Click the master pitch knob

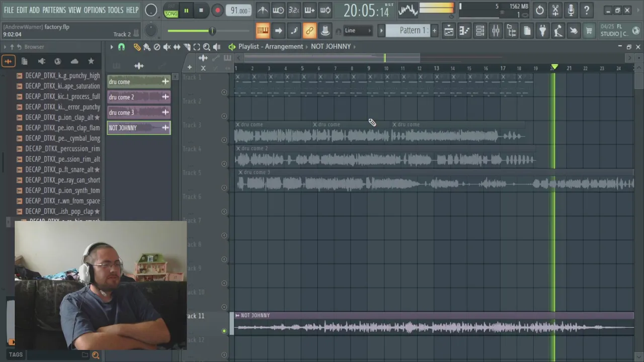click(x=150, y=31)
